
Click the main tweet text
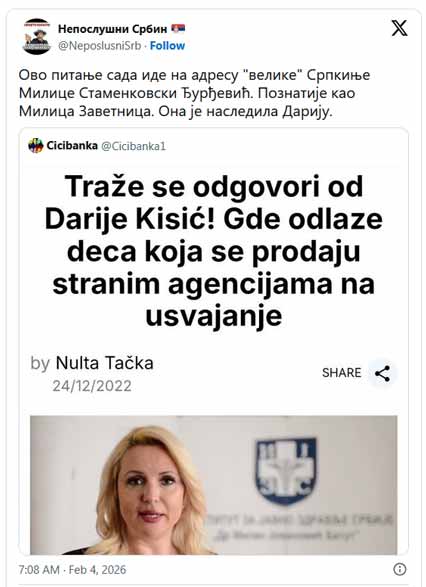[194, 93]
